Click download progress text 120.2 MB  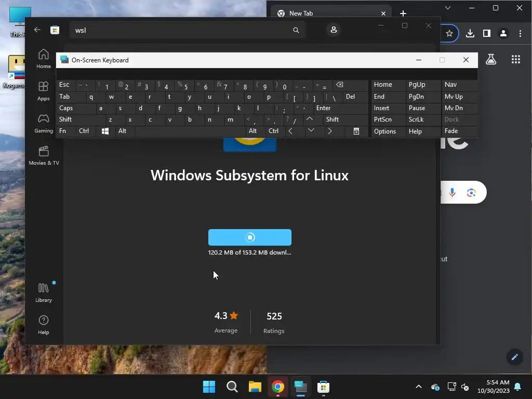pos(250,252)
